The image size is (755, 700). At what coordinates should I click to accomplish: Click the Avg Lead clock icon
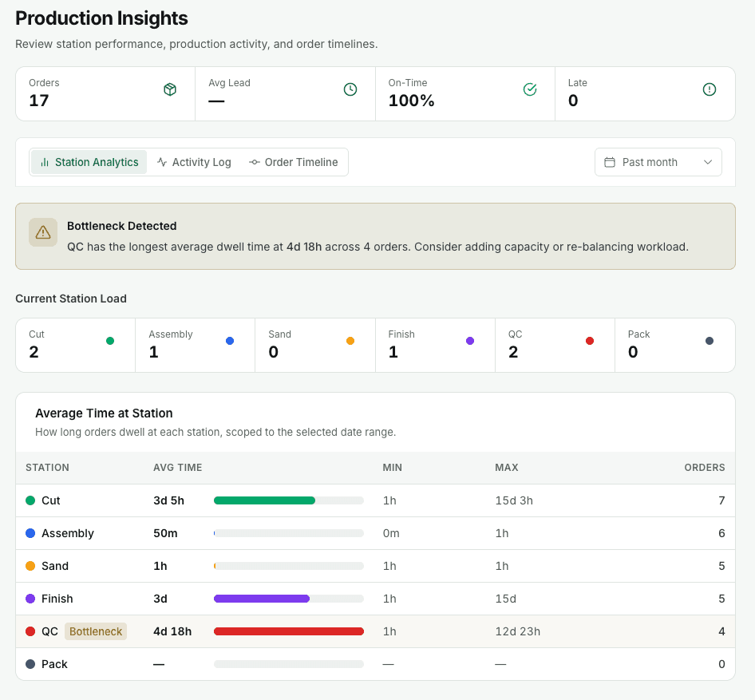(350, 89)
